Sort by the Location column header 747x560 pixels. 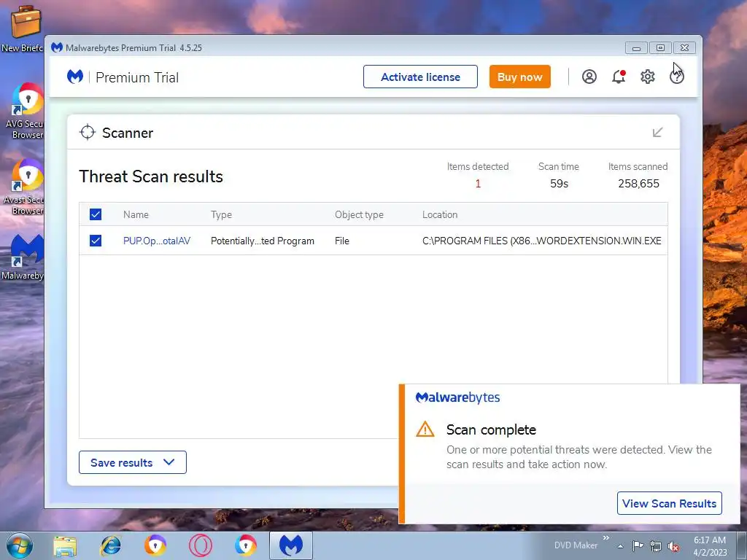pyautogui.click(x=440, y=214)
